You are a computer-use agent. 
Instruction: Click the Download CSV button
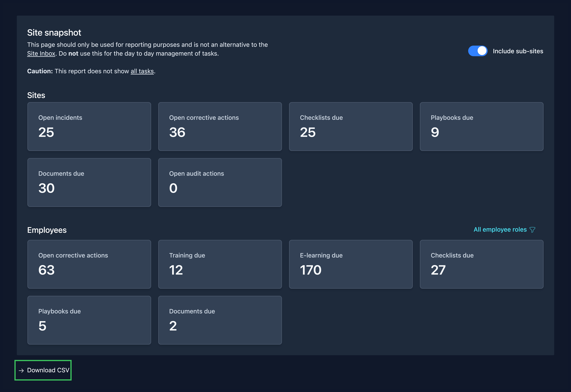(x=43, y=370)
